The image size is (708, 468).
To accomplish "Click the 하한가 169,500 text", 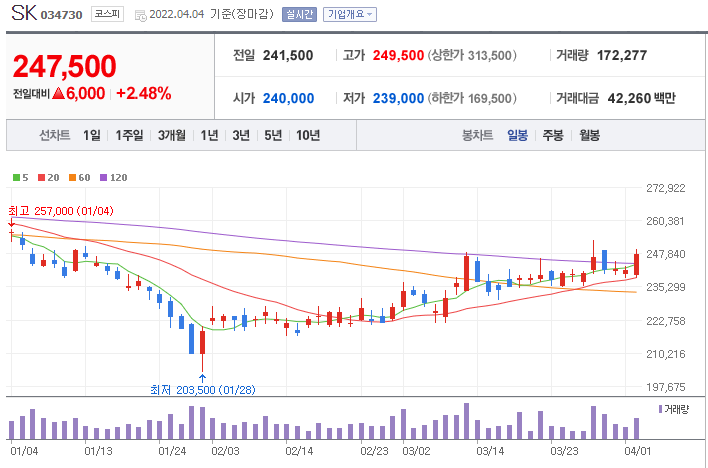I will [472, 98].
